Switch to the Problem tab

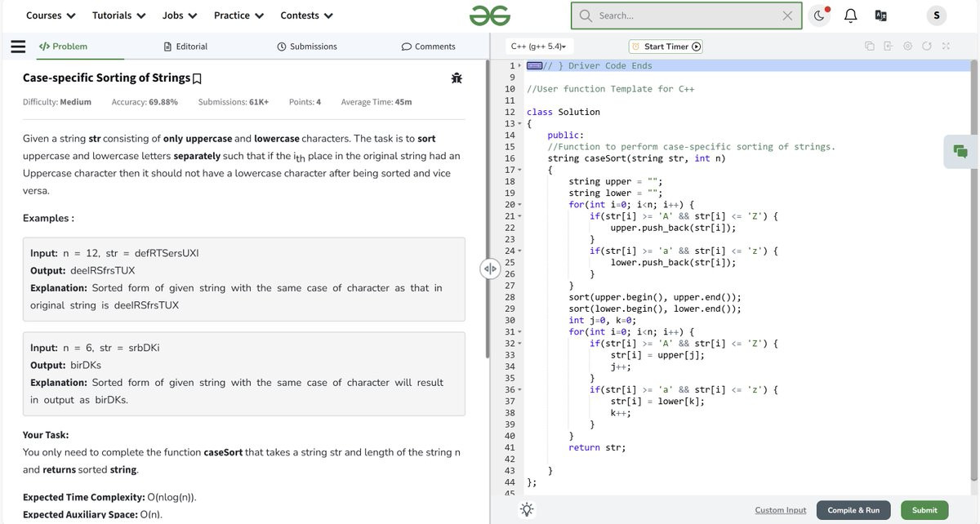coord(63,47)
